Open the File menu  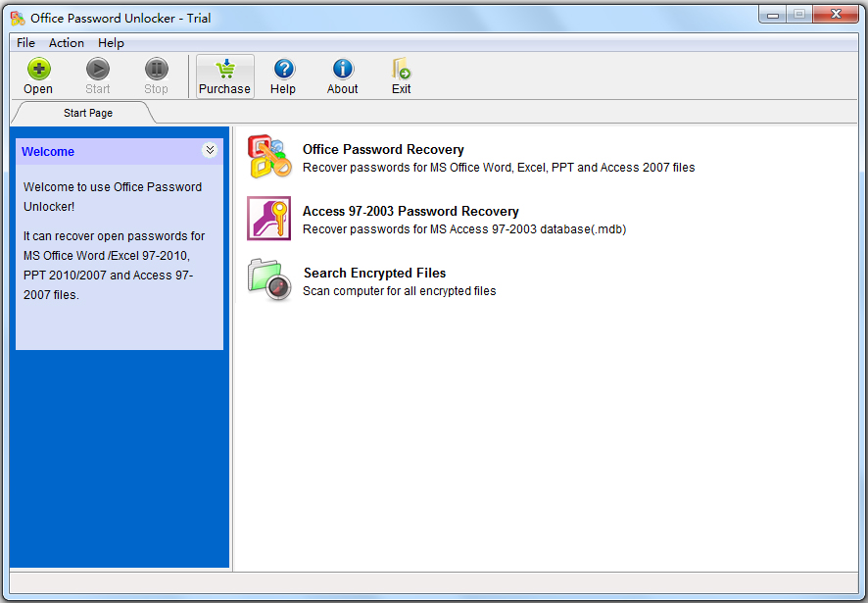tap(25, 43)
